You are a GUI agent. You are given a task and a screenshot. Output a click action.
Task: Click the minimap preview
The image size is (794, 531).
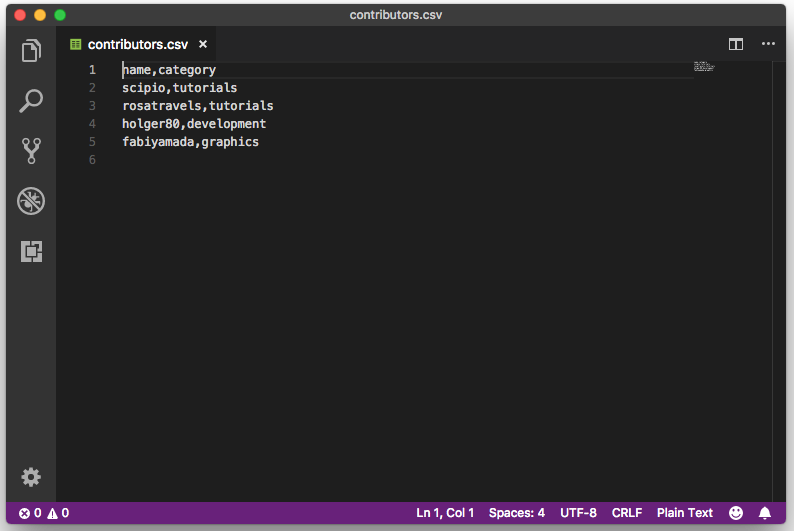coord(704,66)
